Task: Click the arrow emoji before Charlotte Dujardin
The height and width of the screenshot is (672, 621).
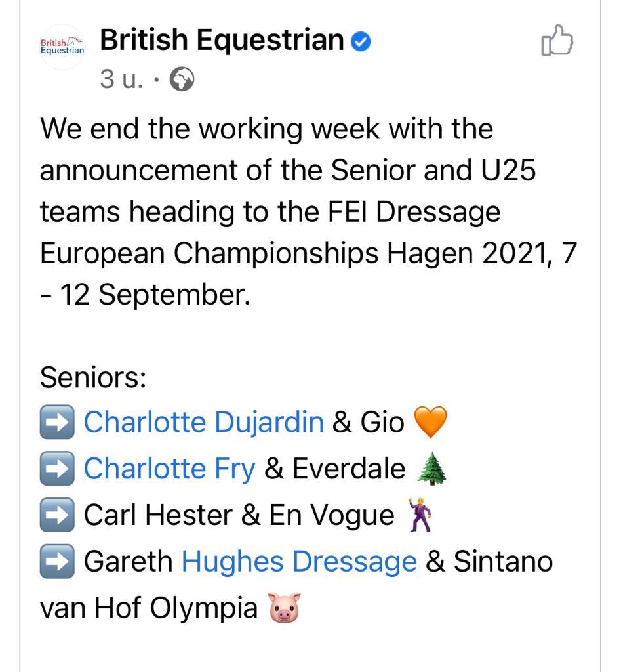Action: coord(57,422)
